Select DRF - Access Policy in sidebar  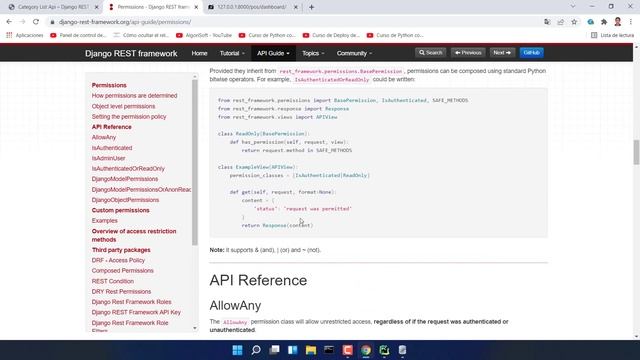[118, 260]
